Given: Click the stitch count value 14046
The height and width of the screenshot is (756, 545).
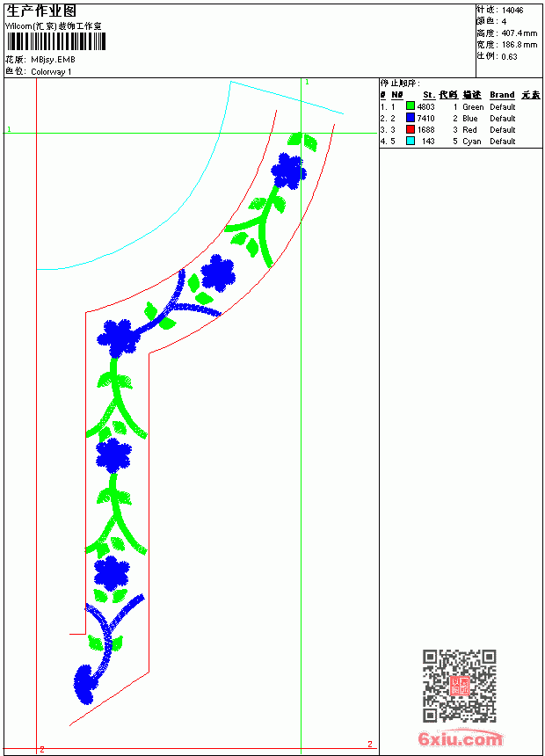Looking at the screenshot, I should (512, 11).
